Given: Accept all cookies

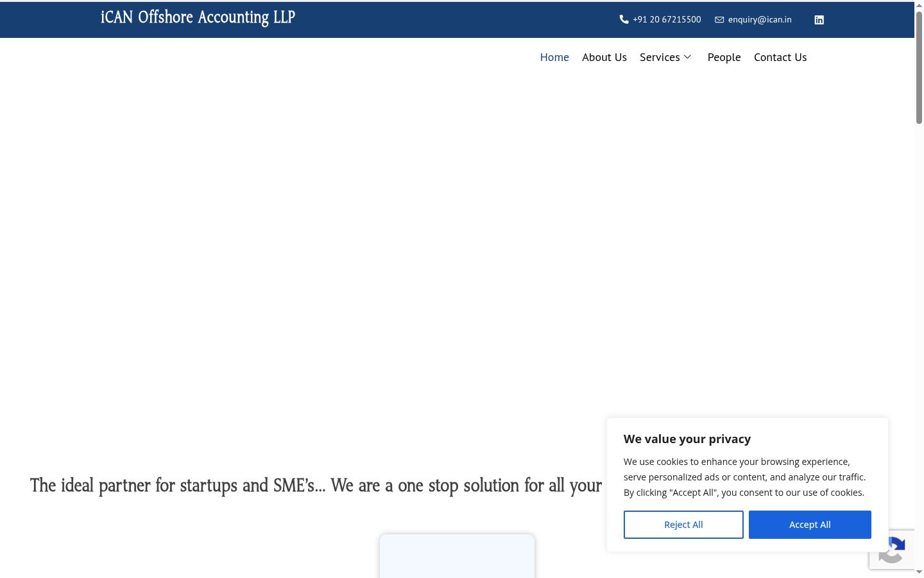Looking at the screenshot, I should [810, 525].
